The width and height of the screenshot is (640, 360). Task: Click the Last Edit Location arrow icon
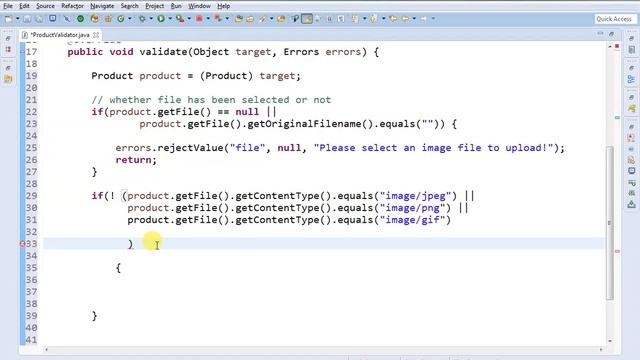click(x=393, y=19)
